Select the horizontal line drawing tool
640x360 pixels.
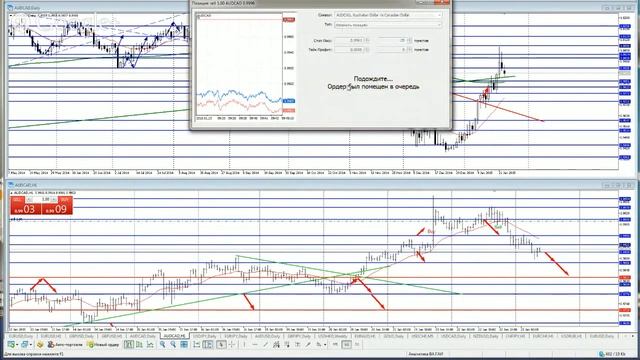point(255,344)
